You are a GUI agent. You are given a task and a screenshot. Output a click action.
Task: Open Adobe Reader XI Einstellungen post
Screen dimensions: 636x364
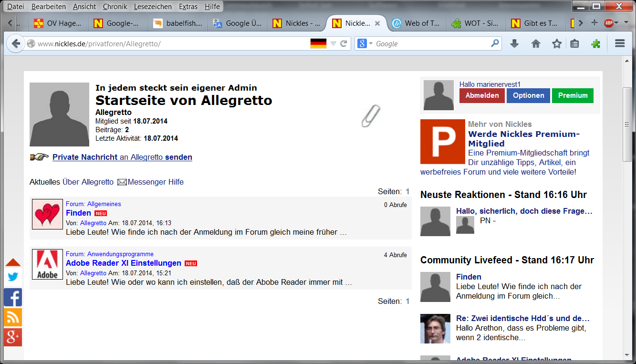[x=124, y=263]
